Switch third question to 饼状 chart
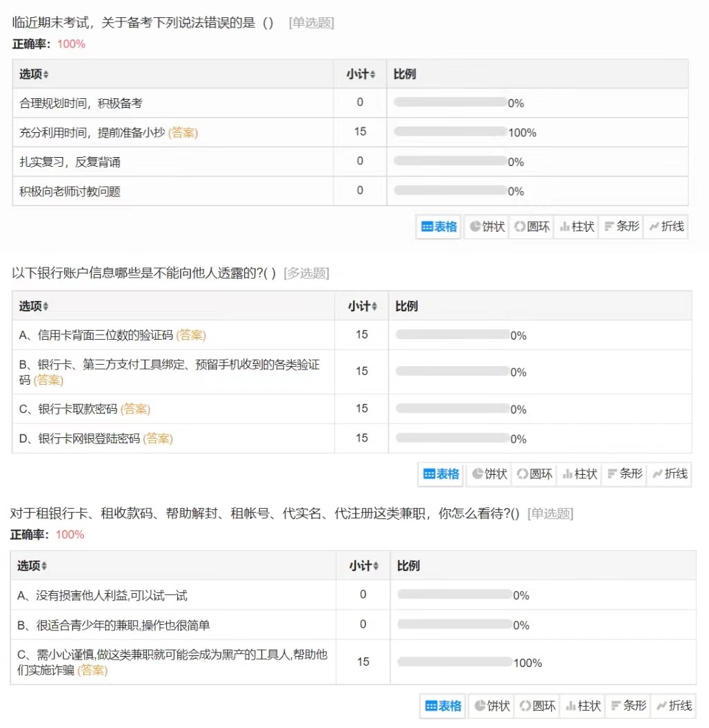Image resolution: width=709 pixels, height=728 pixels. (x=492, y=706)
